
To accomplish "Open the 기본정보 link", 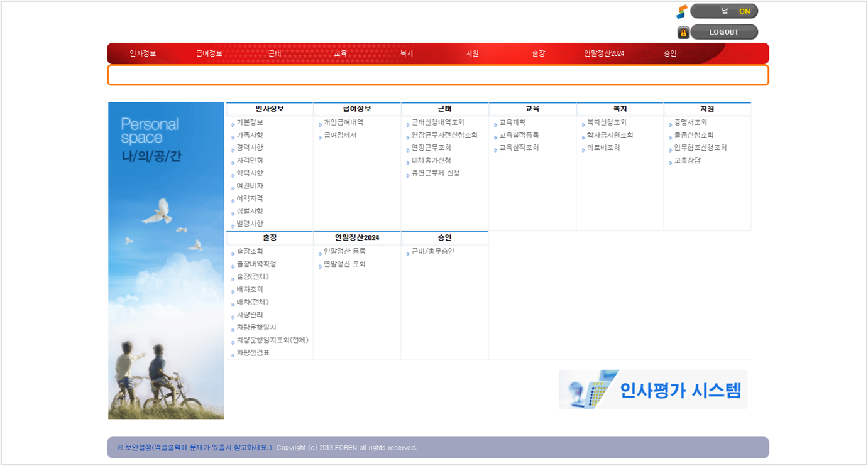I will click(250, 122).
